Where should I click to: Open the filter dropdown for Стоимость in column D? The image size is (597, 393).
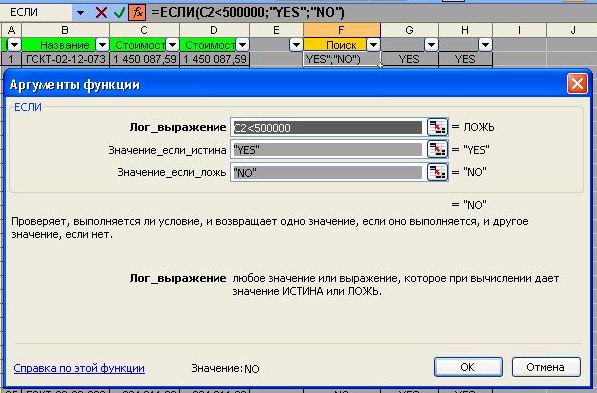point(242,45)
